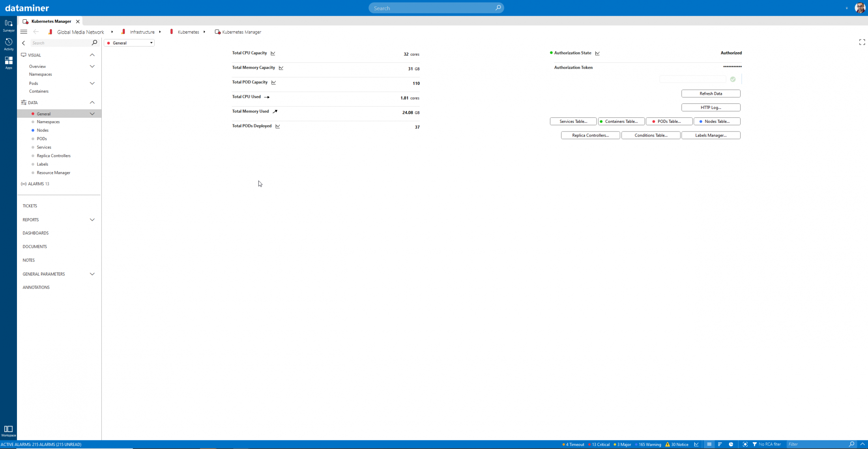Expand the Overview chevron

[92, 66]
